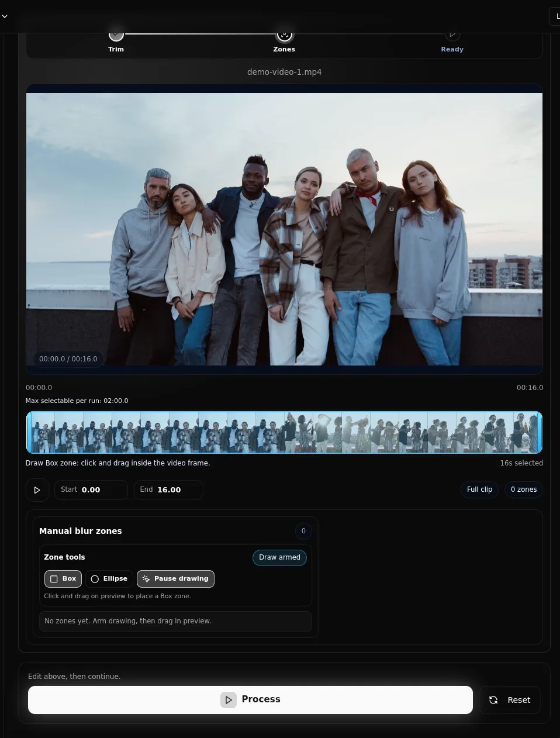Screen dimensions: 560x738
Task: Click the Trim step circle icon
Action: [x=116, y=35]
